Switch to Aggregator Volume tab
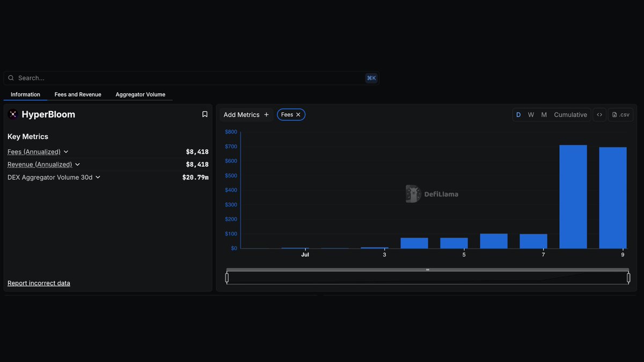This screenshot has width=644, height=362. pos(141,94)
